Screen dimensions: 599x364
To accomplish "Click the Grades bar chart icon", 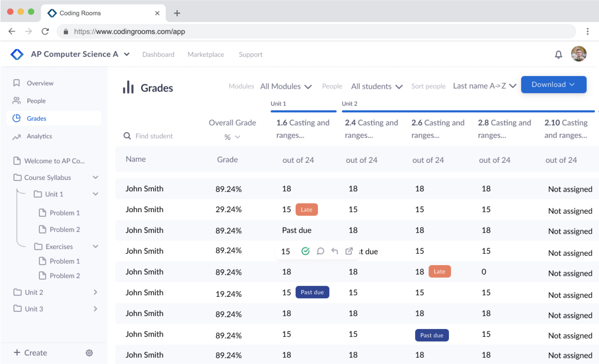I will click(128, 87).
